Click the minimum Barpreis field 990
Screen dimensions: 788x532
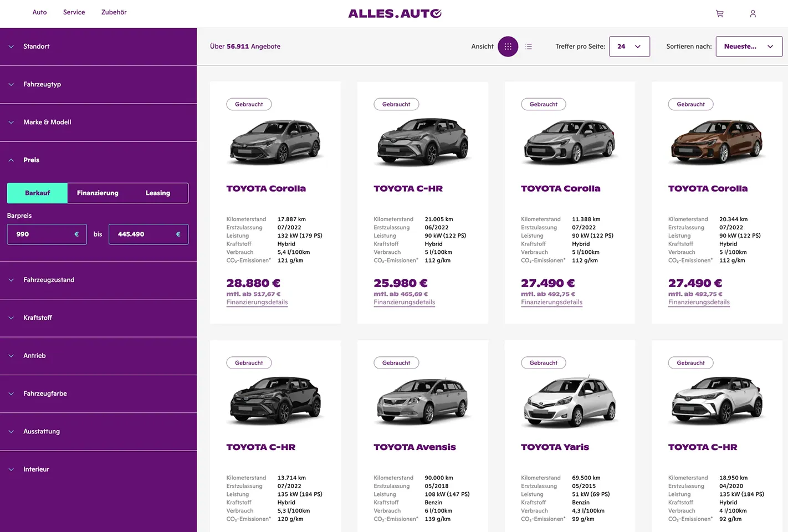point(47,234)
